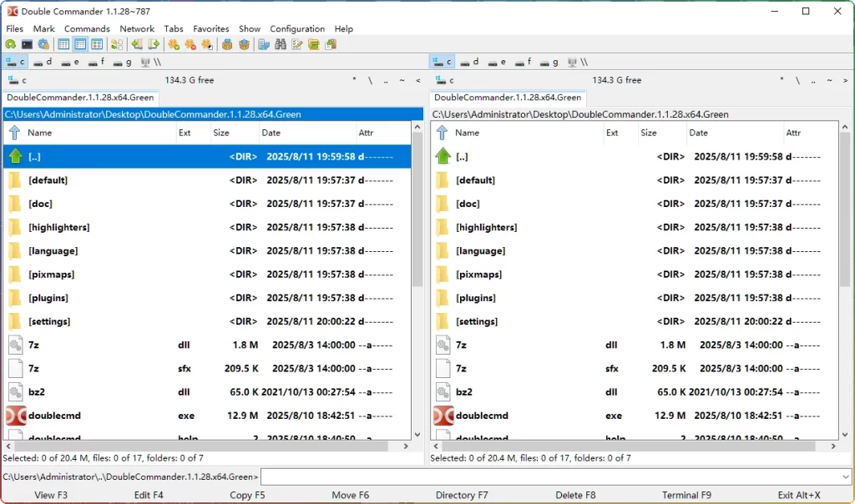This screenshot has width=855, height=504.
Task: Toggle the Flat view toolbar button
Action: 117,45
